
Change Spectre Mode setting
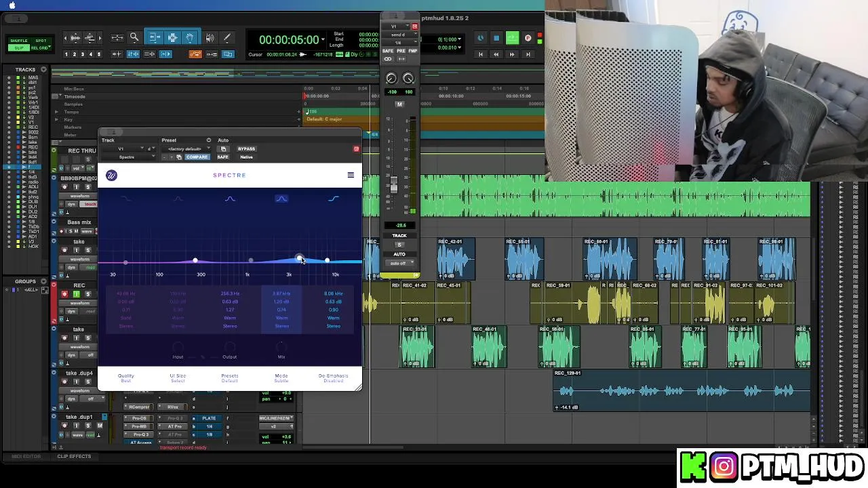tap(281, 378)
